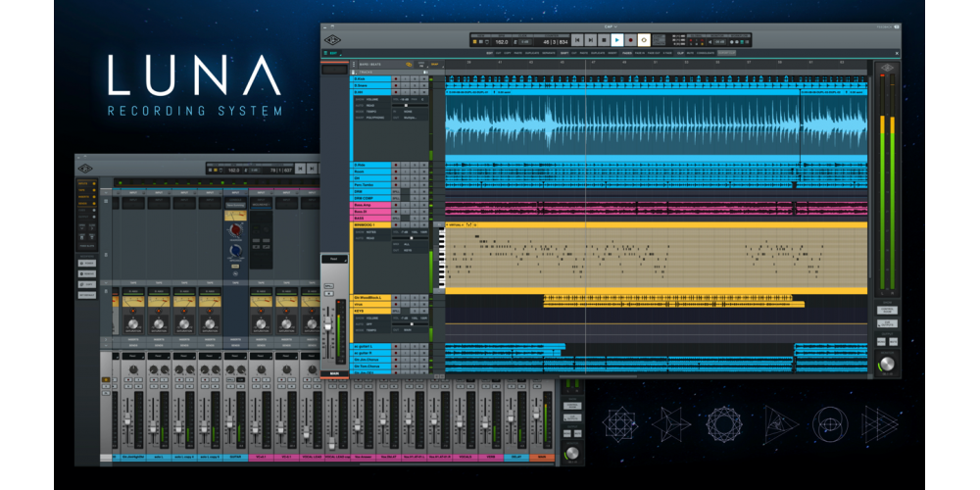Toggle the loop button in transport
Screen dimensions: 980x490
644,40
